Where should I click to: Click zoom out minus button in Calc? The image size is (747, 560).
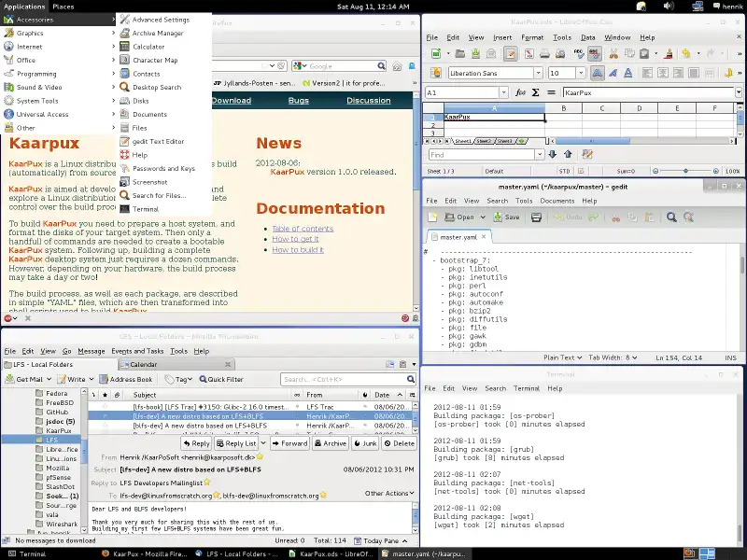click(655, 171)
